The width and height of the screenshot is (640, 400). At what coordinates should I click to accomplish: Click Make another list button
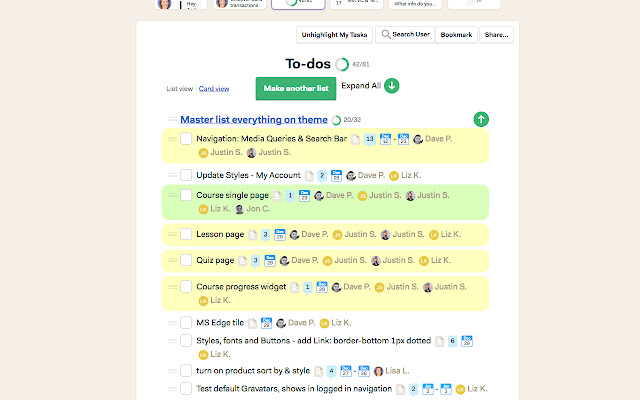296,88
